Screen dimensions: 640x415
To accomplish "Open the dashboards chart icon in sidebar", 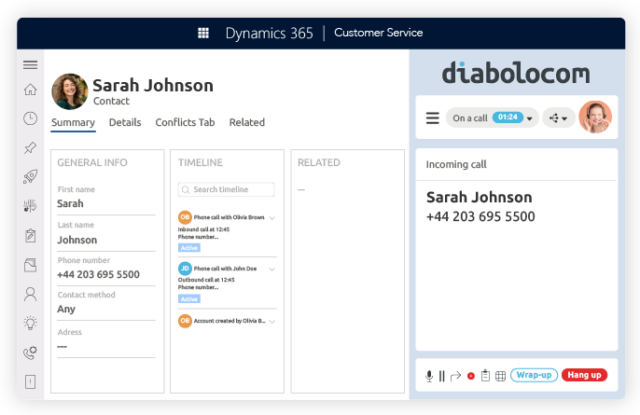I will point(30,206).
